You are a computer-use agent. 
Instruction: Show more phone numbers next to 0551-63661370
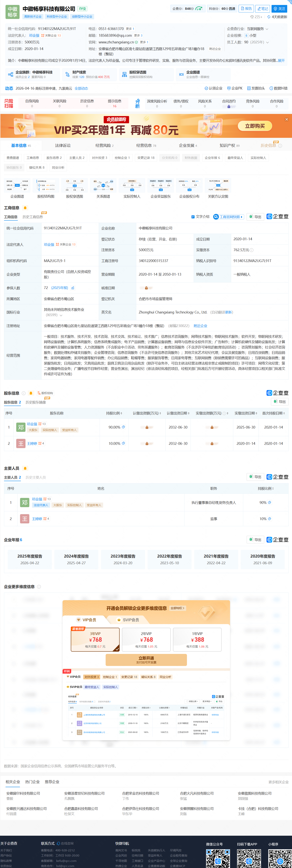[x=130, y=29]
